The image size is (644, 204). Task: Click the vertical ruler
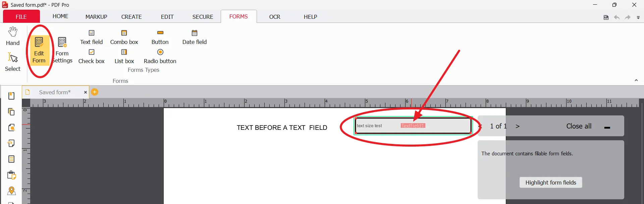tap(26, 156)
